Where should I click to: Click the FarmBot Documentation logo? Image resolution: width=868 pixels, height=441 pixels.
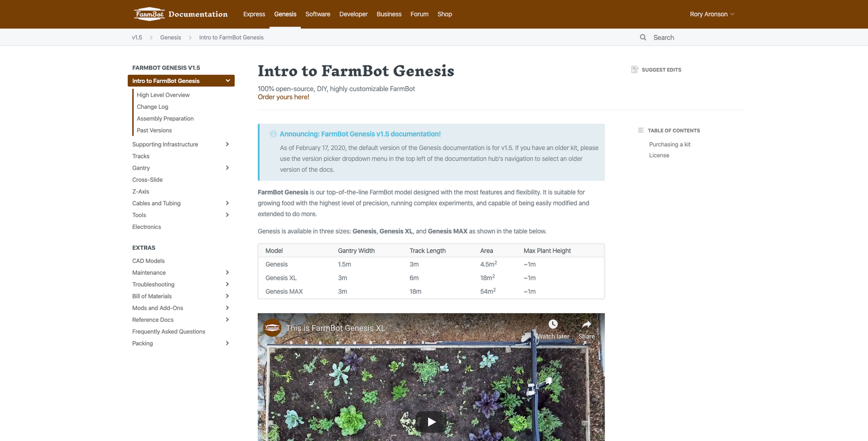(180, 14)
